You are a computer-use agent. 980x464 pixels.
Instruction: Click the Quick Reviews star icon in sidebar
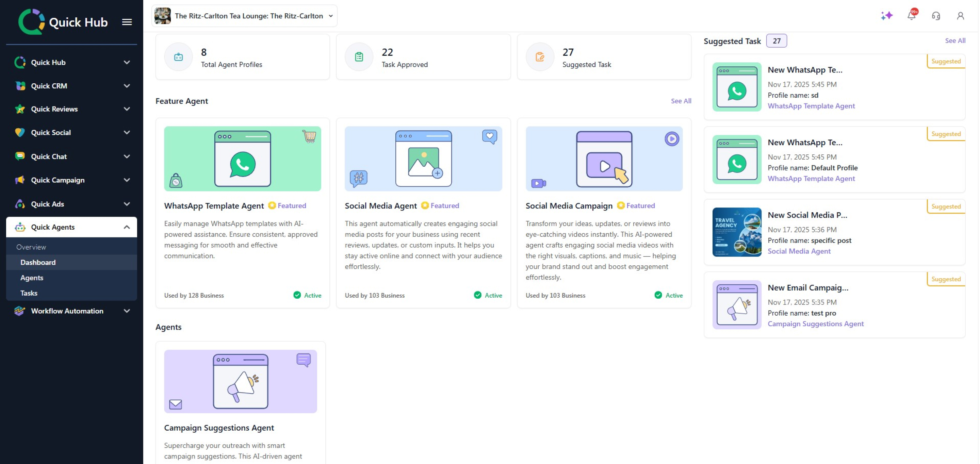click(x=20, y=109)
